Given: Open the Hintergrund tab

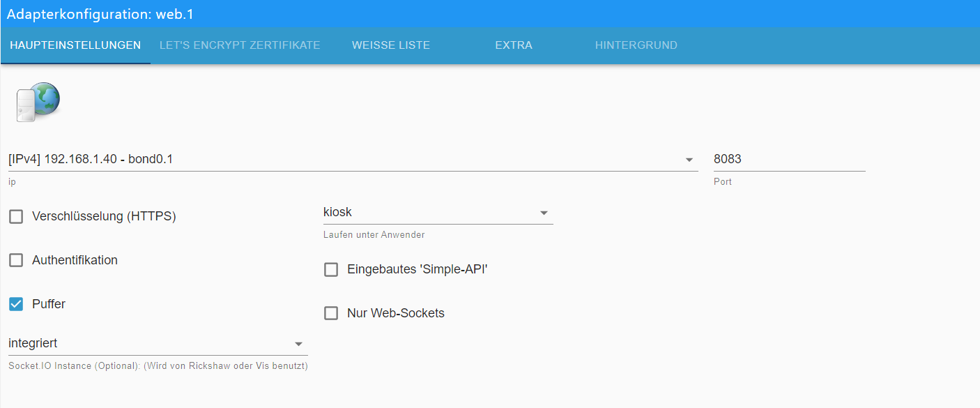Looking at the screenshot, I should [636, 45].
